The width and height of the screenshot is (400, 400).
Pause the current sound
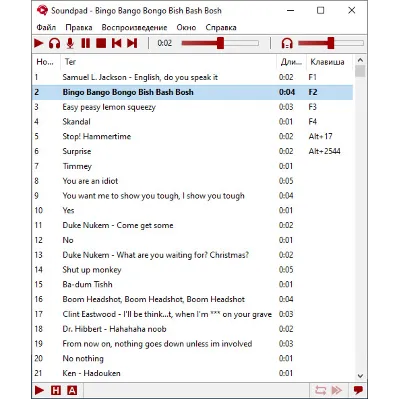86,43
